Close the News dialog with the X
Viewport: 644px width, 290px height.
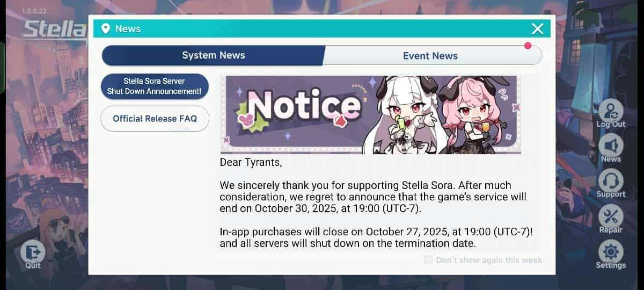point(537,29)
